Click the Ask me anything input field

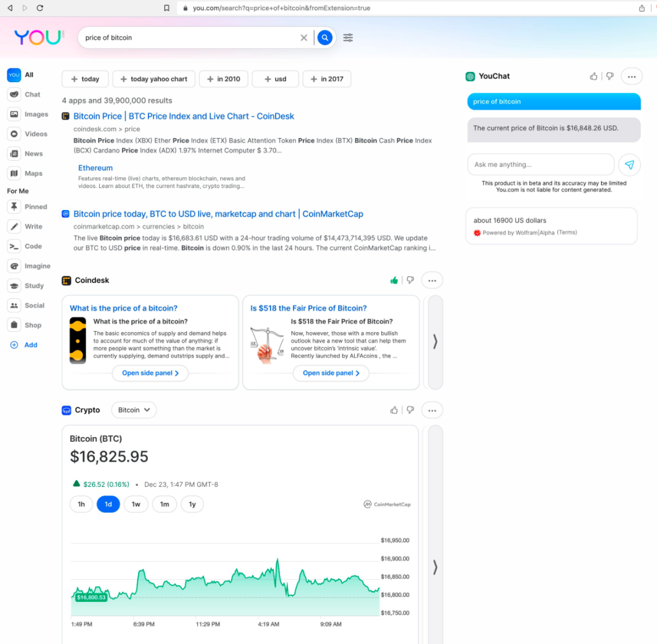[541, 164]
